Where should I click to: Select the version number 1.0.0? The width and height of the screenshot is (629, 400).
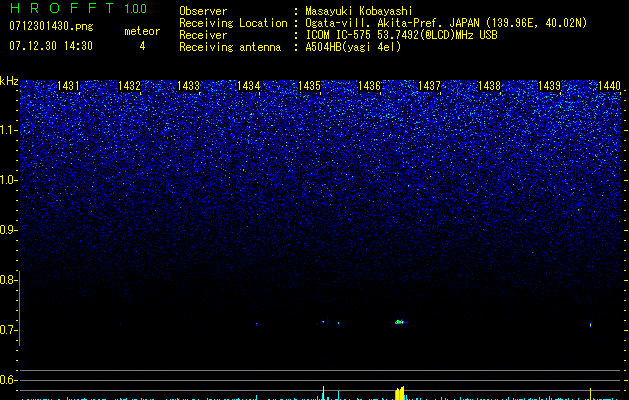136,9
